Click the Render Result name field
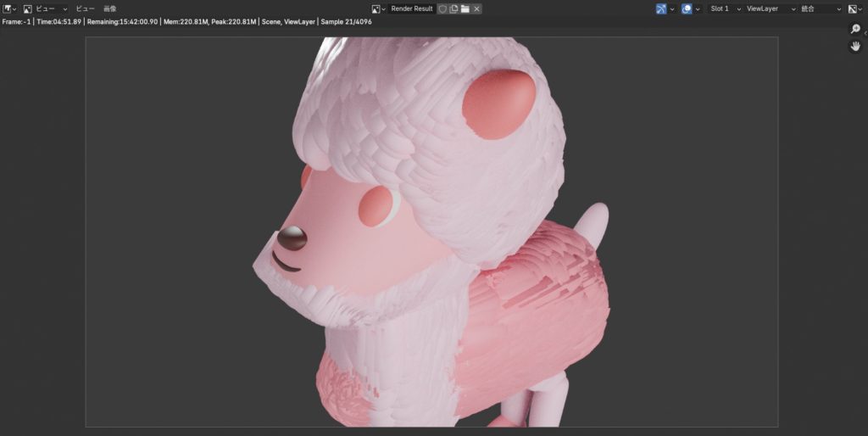The image size is (868, 436). (411, 8)
